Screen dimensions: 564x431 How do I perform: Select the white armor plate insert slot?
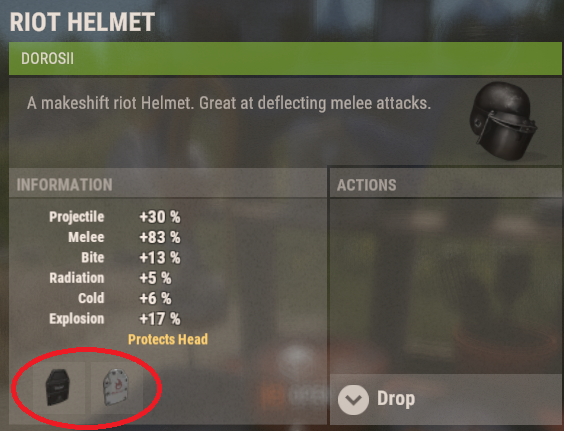coord(117,388)
